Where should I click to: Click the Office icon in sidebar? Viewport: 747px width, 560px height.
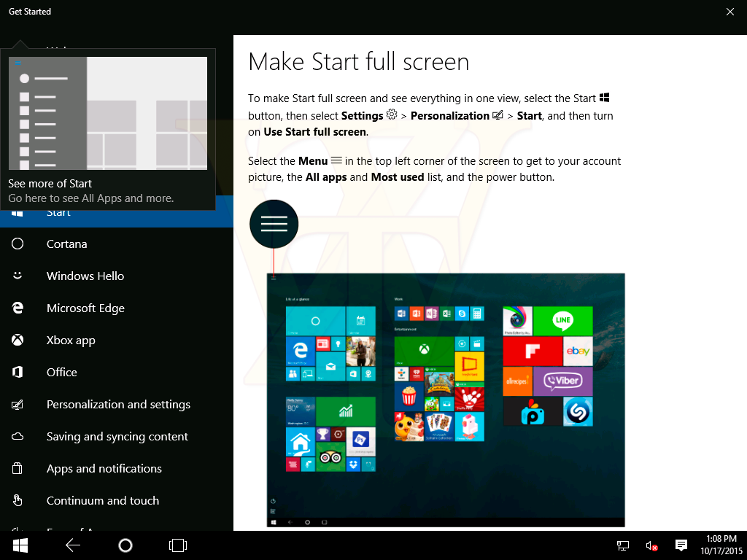click(18, 373)
